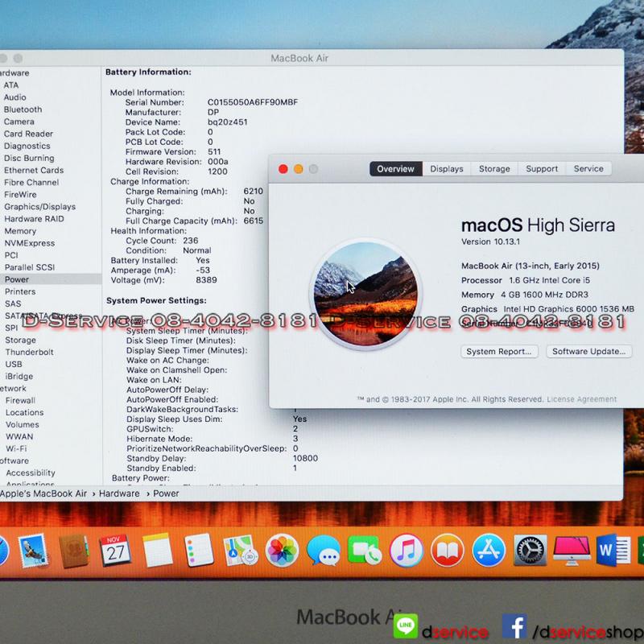This screenshot has height=644, width=644.
Task: Launch FaceTime from the Dock
Action: pyautogui.click(x=365, y=551)
